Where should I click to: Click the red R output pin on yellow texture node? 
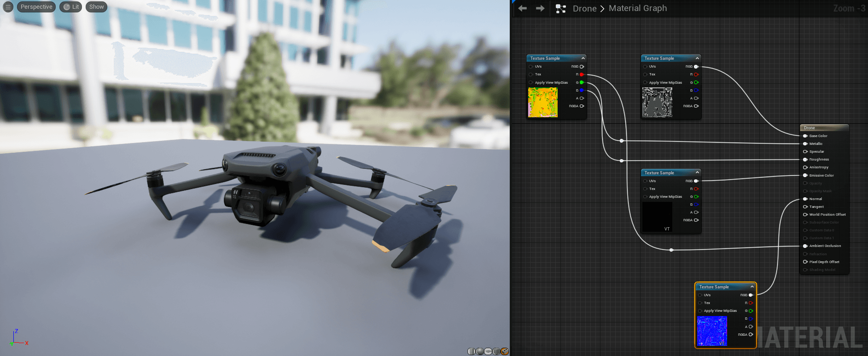point(582,75)
